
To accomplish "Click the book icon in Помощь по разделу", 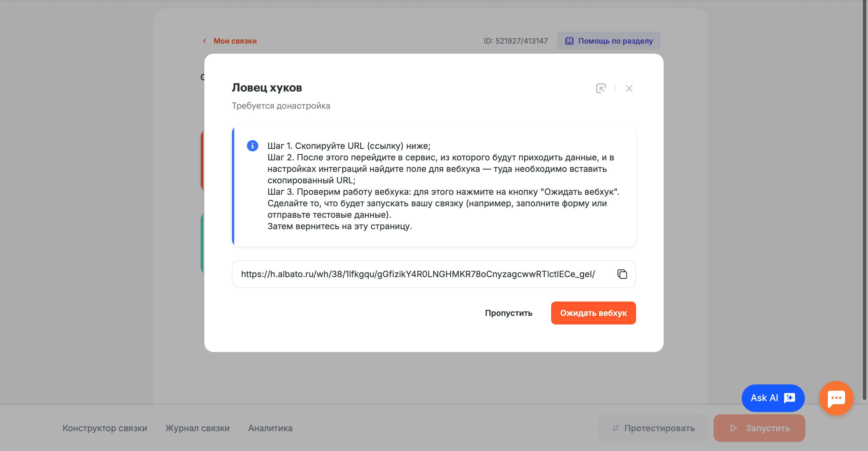I will [569, 41].
